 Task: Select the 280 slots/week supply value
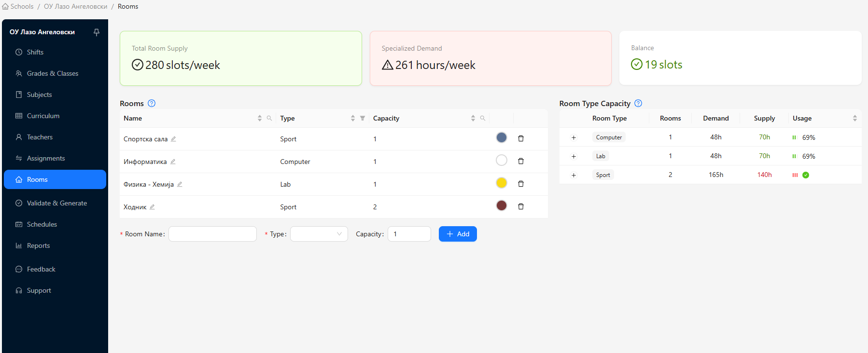182,65
